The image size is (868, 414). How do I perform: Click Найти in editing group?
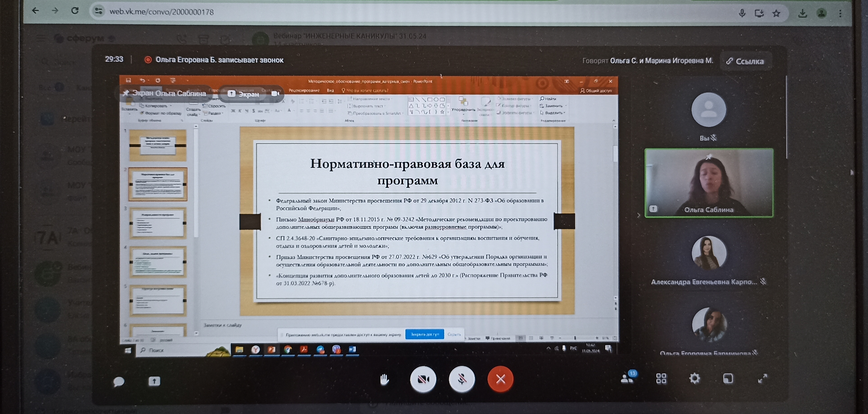[548, 99]
